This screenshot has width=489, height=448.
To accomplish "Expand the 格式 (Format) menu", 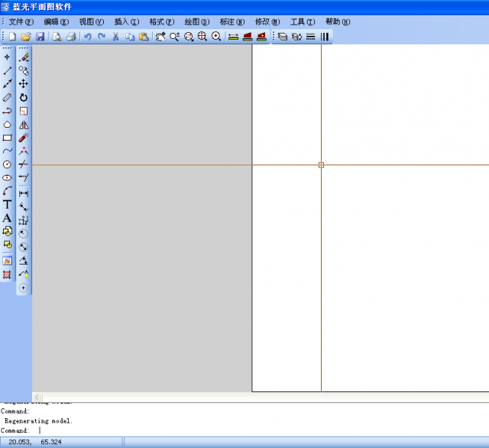I will (x=161, y=21).
